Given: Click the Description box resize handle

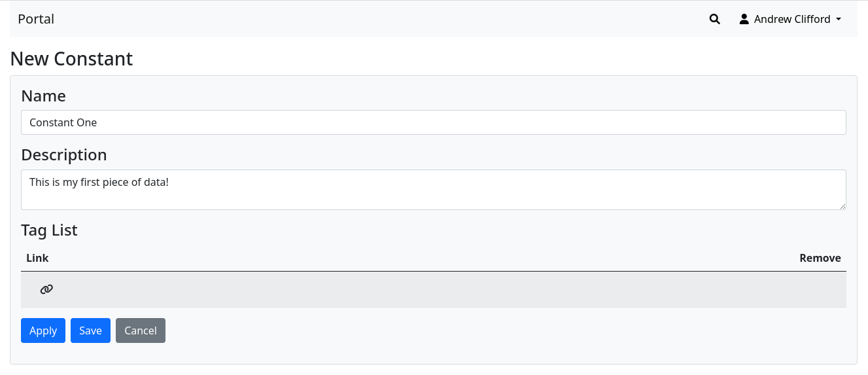Looking at the screenshot, I should point(842,205).
